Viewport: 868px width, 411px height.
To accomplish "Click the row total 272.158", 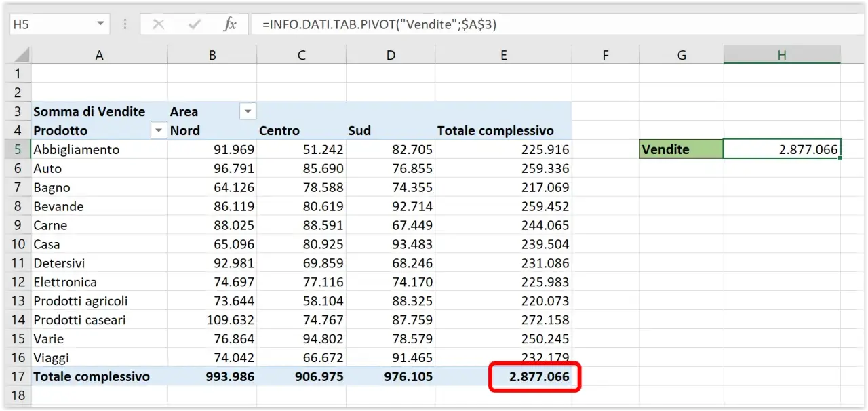I will (x=545, y=319).
